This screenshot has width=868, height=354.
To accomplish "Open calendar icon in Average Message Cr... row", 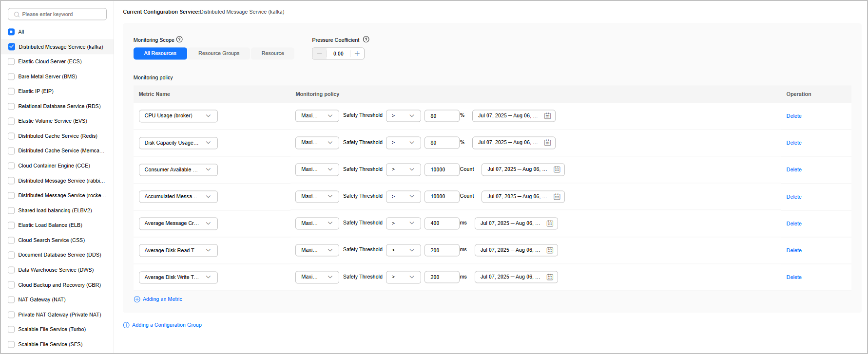I will 550,224.
